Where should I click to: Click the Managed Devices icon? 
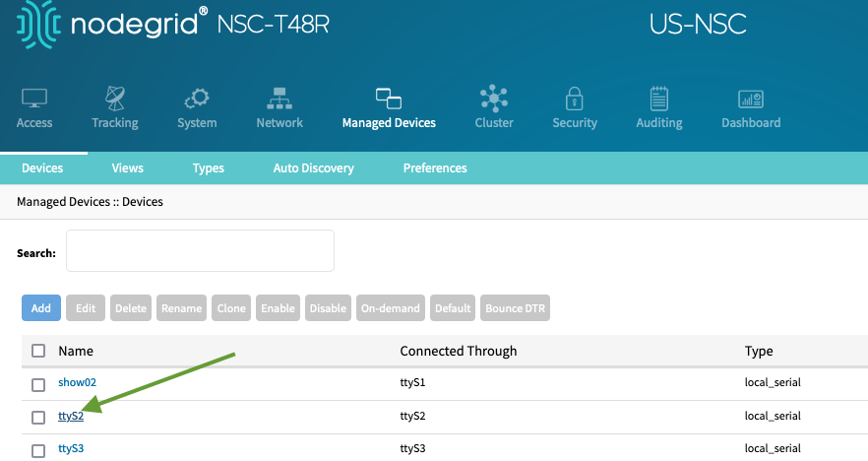point(389,99)
